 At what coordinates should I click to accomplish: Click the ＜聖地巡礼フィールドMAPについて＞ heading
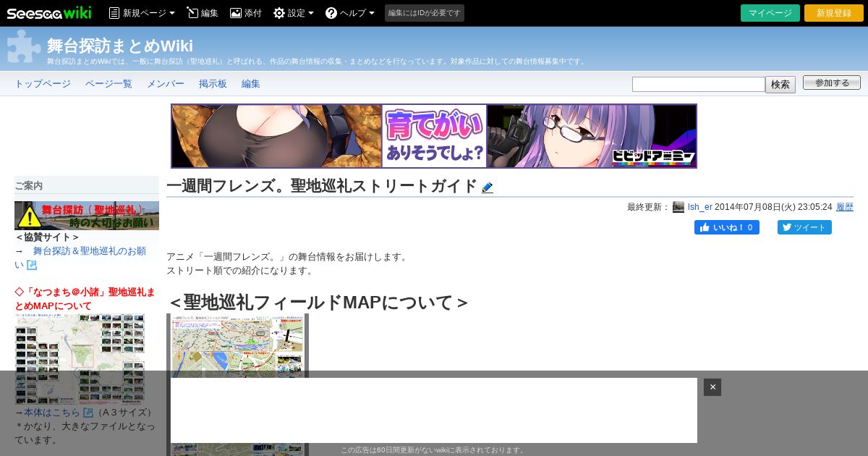point(318,302)
